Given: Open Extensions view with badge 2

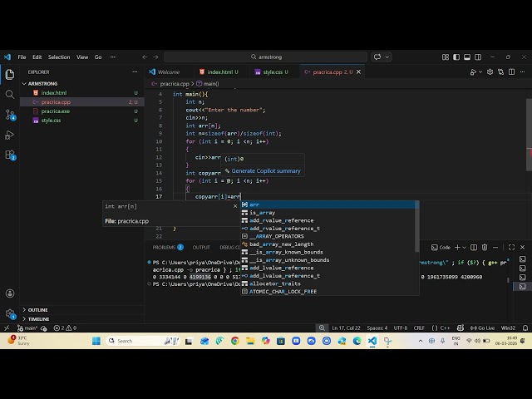Looking at the screenshot, I should point(10,155).
